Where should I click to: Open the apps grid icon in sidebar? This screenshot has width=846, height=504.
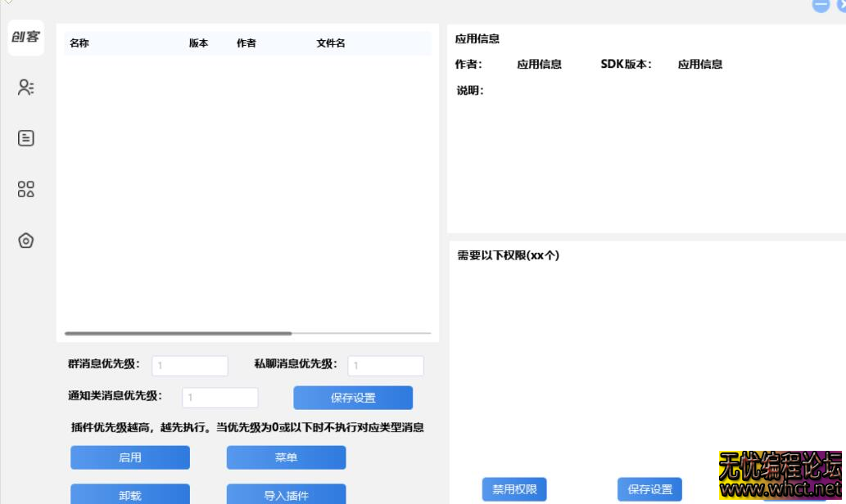25,188
